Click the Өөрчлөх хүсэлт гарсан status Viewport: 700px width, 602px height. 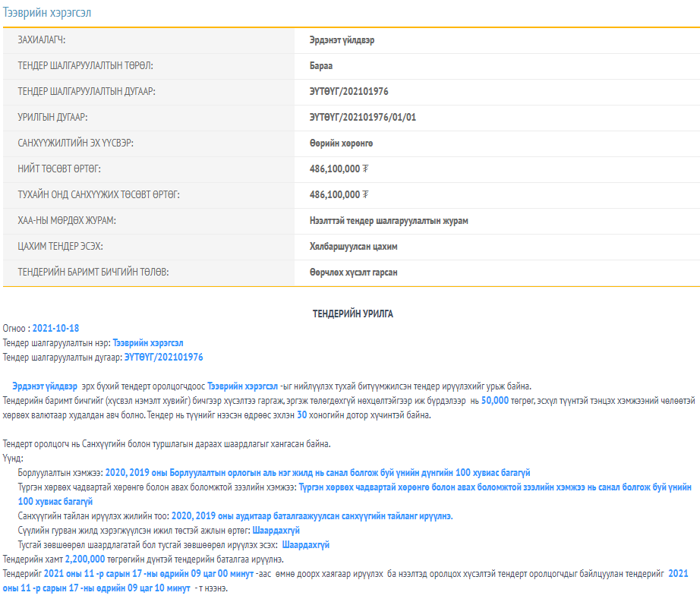(353, 273)
